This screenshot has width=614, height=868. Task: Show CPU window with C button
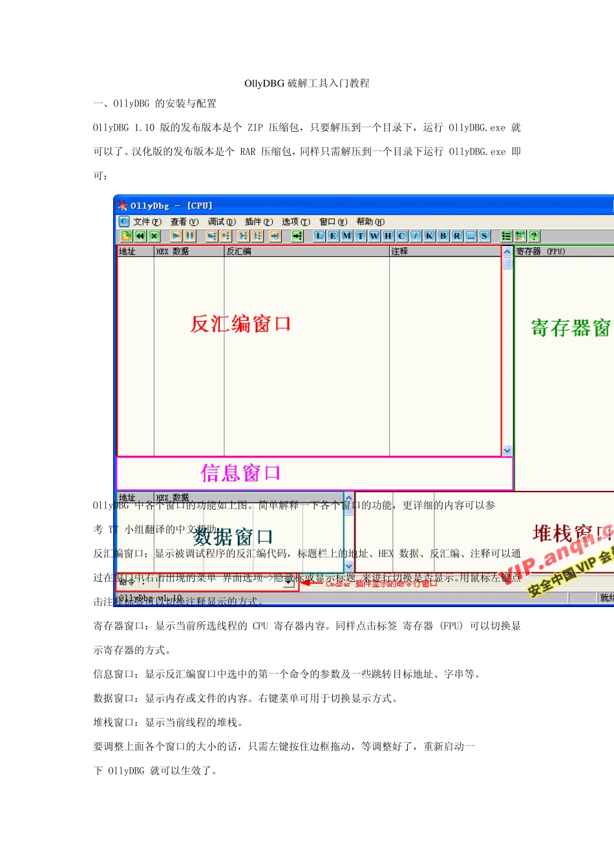[402, 236]
